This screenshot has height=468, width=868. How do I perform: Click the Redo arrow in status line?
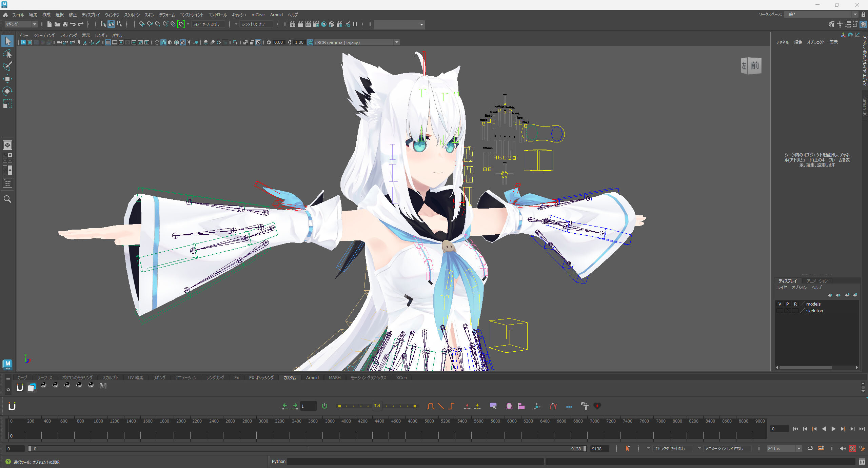(x=81, y=24)
